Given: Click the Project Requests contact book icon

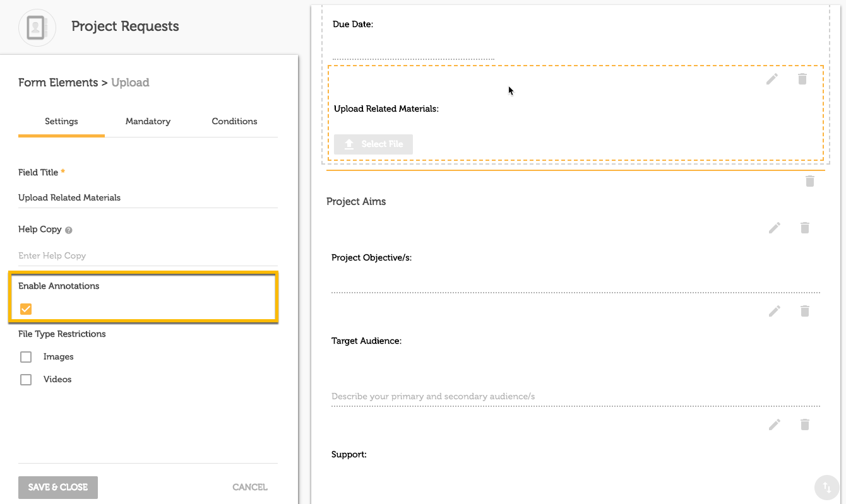Looking at the screenshot, I should click(37, 27).
